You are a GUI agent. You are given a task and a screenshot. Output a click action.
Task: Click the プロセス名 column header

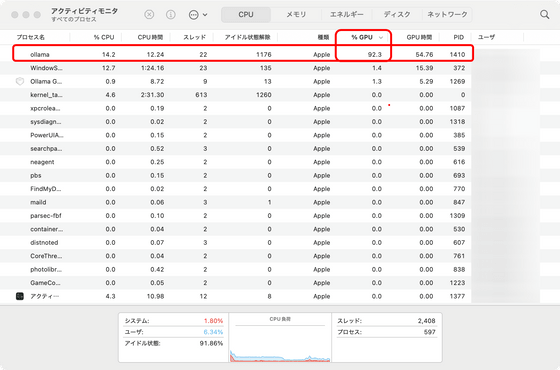[x=31, y=37]
